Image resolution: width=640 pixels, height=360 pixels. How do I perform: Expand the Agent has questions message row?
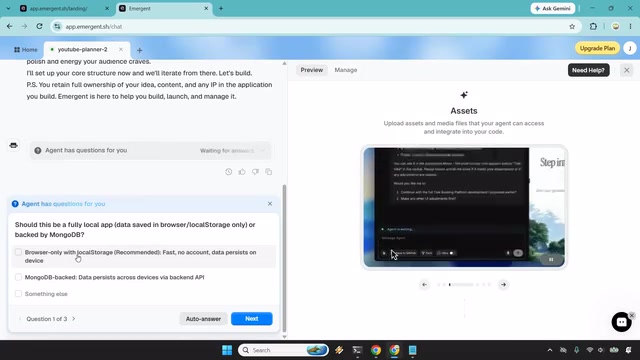coord(150,150)
